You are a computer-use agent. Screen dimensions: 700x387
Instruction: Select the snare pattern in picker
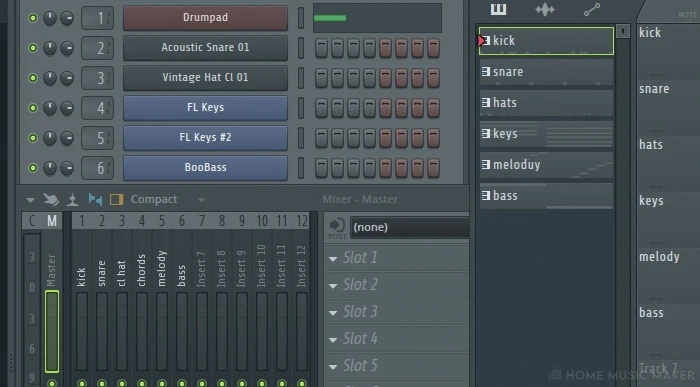[546, 72]
